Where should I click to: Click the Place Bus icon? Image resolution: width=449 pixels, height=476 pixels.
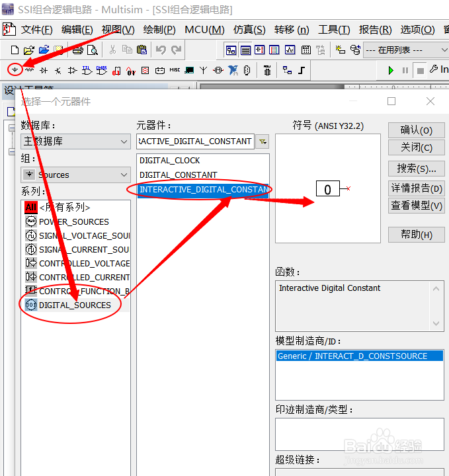click(x=302, y=71)
